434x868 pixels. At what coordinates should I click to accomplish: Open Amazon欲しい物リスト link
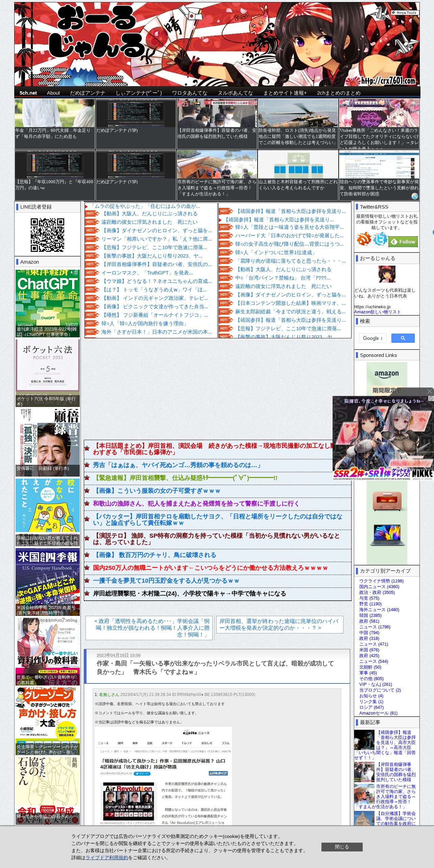(377, 312)
